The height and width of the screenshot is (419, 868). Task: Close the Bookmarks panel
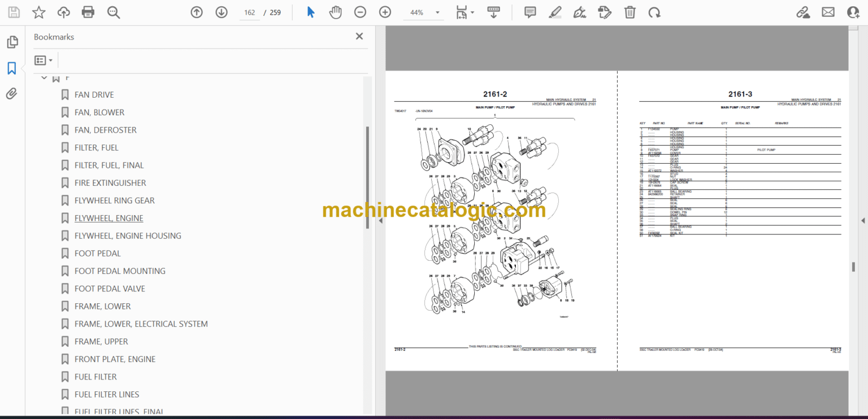click(x=359, y=36)
